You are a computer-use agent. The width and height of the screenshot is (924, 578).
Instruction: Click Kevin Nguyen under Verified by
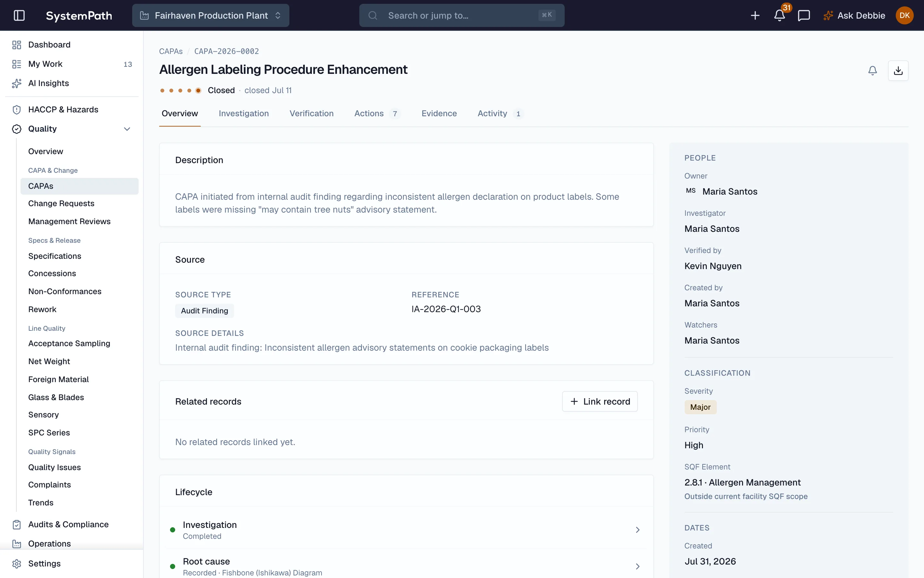pyautogui.click(x=713, y=266)
